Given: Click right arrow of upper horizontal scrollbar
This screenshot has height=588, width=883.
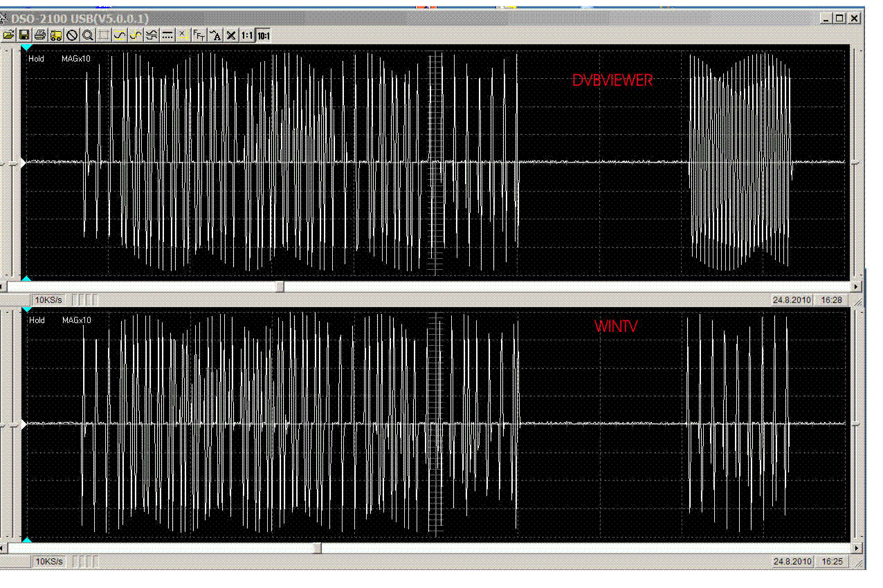Looking at the screenshot, I should 856,286.
